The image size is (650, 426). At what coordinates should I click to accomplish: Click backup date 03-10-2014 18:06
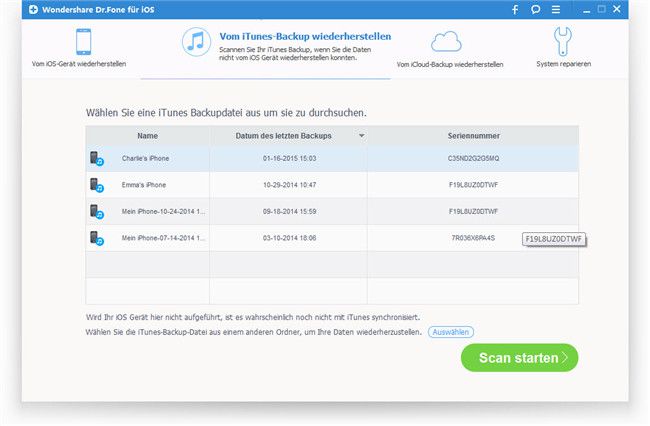pos(289,238)
